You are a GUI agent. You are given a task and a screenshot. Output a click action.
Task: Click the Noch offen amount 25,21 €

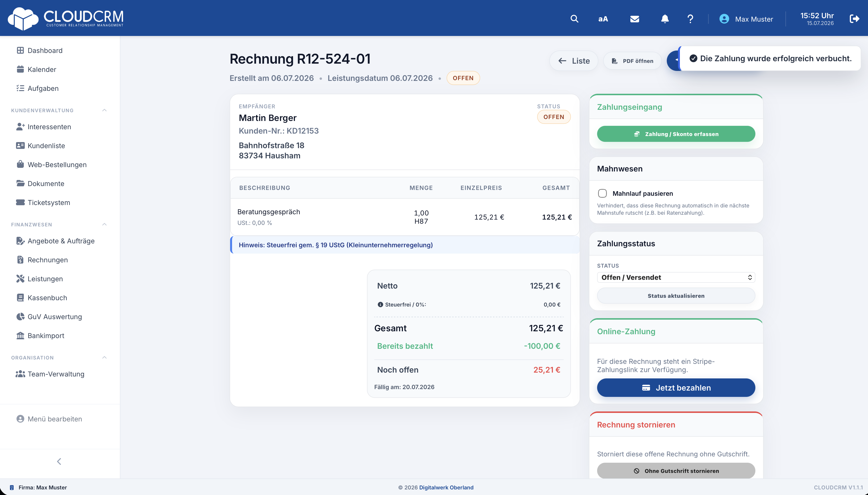546,370
